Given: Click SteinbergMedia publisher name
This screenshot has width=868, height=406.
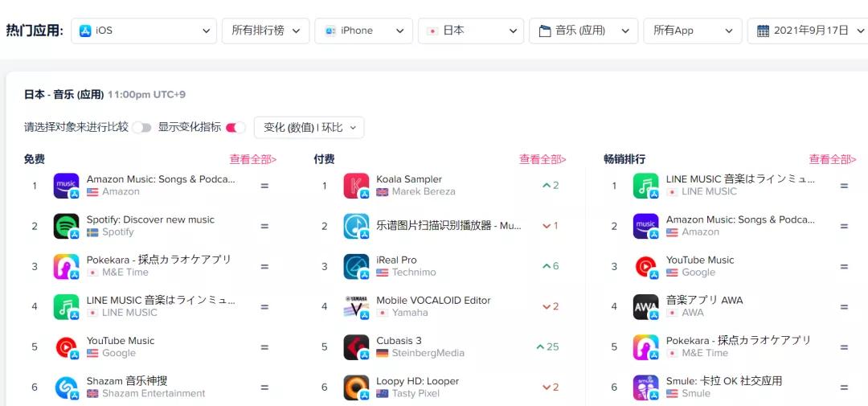Looking at the screenshot, I should [x=428, y=354].
